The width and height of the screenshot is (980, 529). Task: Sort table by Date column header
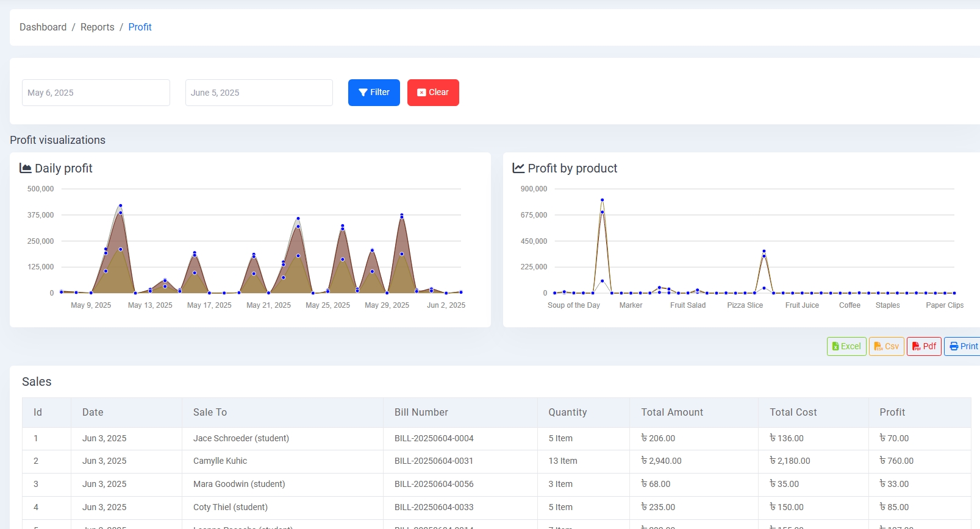click(93, 413)
